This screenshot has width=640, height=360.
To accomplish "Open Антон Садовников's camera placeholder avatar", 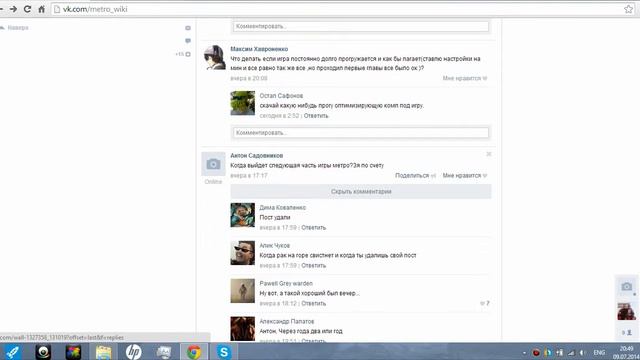I will (213, 164).
